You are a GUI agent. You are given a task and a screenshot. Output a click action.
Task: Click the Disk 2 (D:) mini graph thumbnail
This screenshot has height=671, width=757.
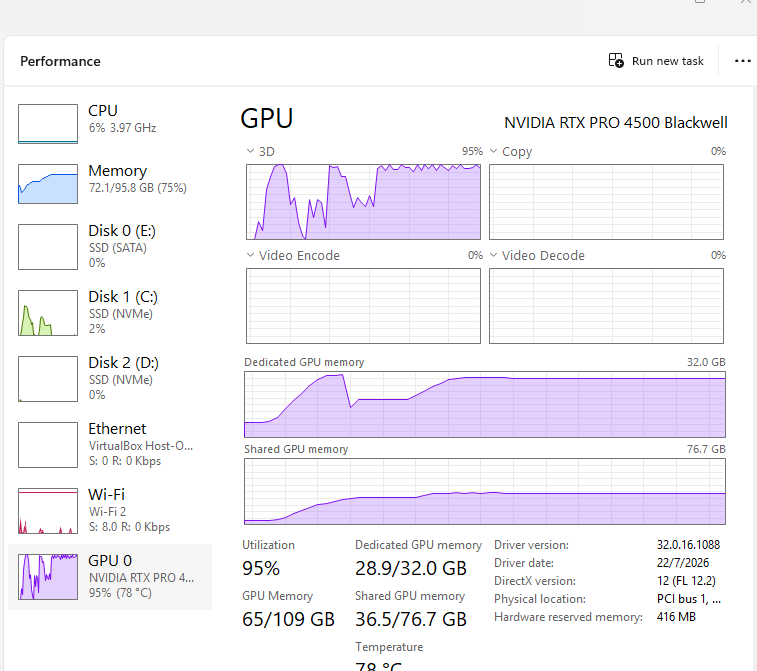(x=48, y=379)
